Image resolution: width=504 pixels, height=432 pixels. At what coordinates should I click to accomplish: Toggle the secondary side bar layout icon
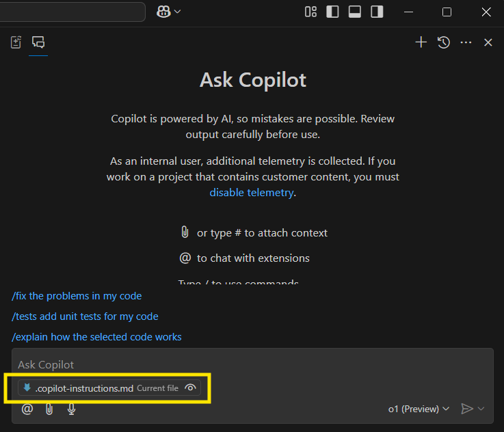(x=377, y=12)
